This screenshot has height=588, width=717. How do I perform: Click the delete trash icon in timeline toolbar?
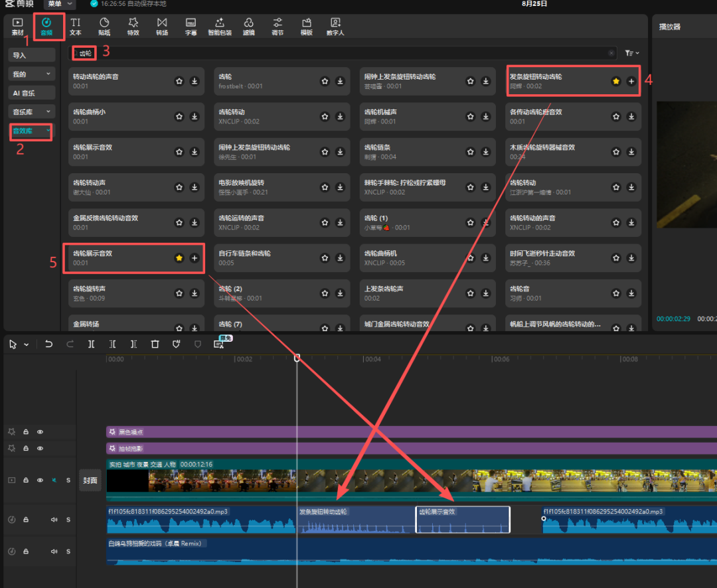(155, 344)
